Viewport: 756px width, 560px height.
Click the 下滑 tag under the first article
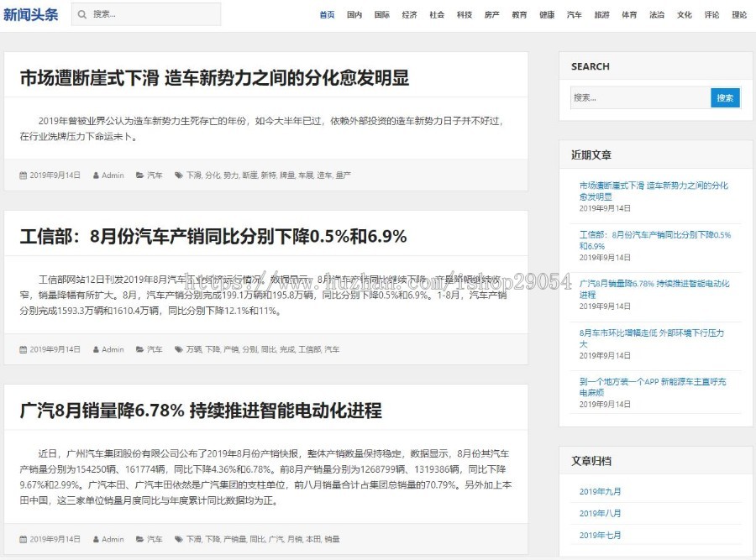tap(193, 175)
